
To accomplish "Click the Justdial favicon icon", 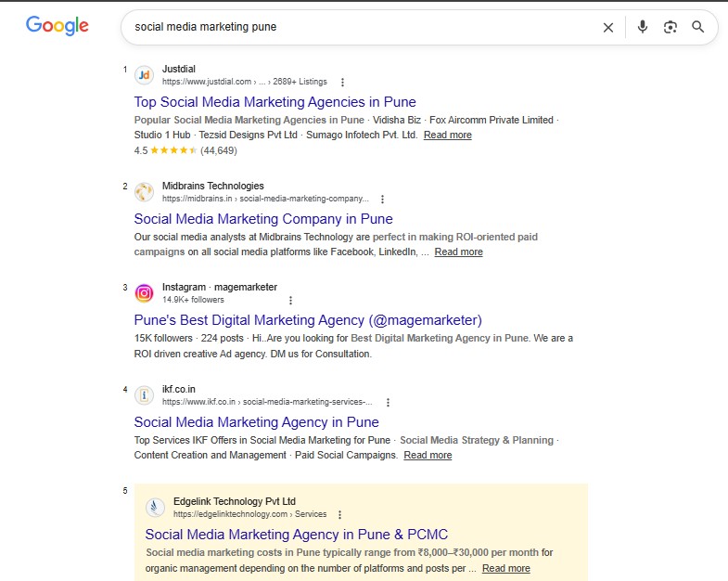I will pos(144,75).
